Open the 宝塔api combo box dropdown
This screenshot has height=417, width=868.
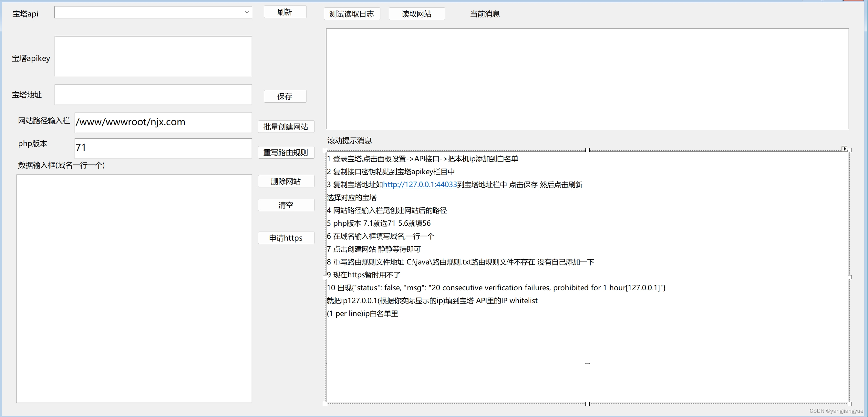pos(247,13)
